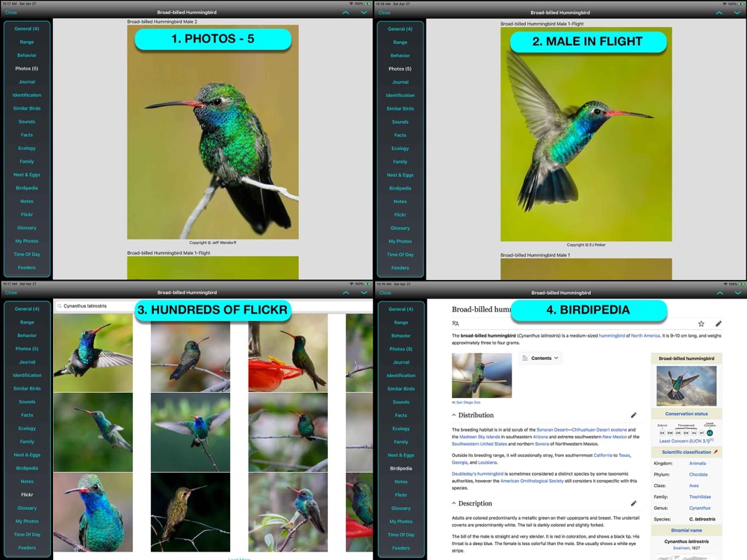Open Sounds in the top-right panel sidebar
This screenshot has width=747, height=560.
coord(400,122)
